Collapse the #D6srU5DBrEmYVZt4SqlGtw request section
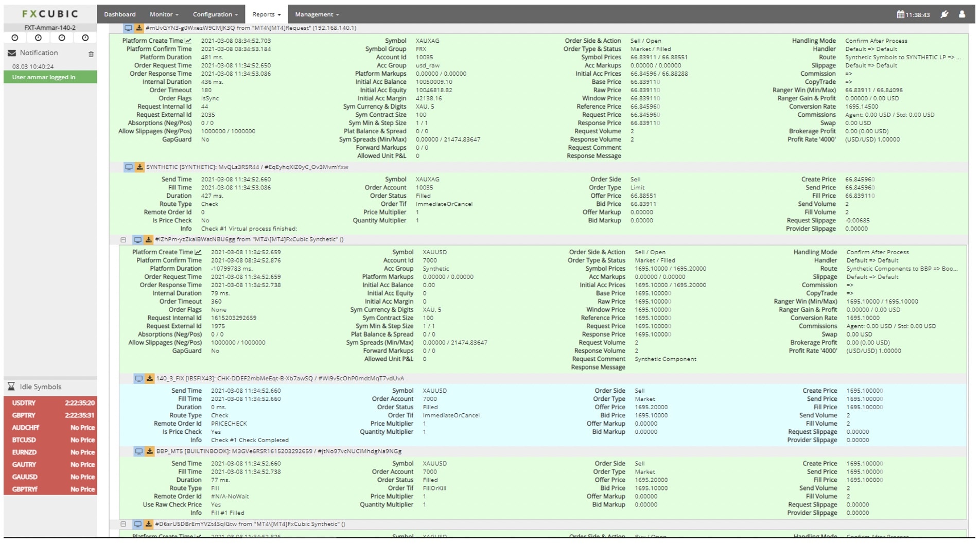Viewport: 980px width, 545px height. pos(124,524)
